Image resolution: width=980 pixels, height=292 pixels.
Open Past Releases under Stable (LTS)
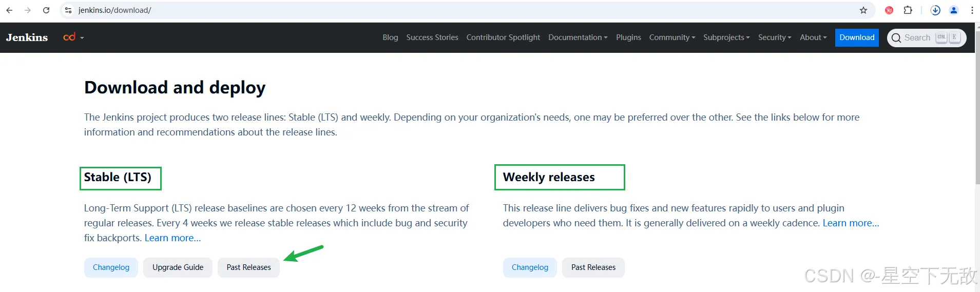248,267
